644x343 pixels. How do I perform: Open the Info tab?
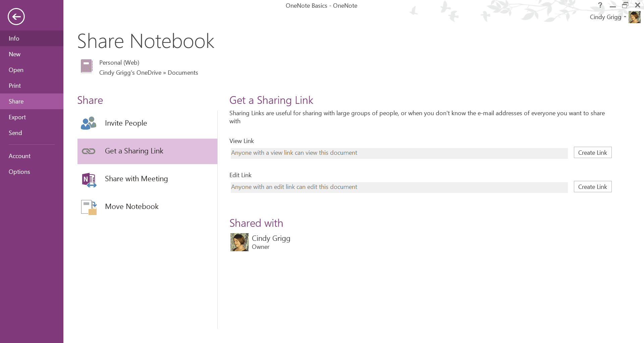32,39
